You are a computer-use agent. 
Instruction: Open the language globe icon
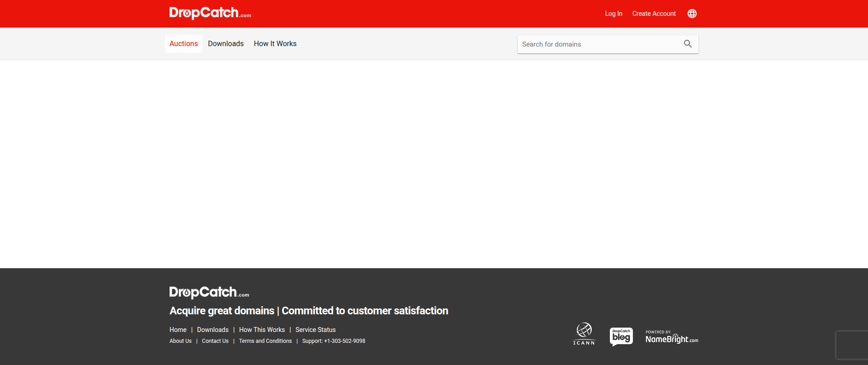point(692,14)
